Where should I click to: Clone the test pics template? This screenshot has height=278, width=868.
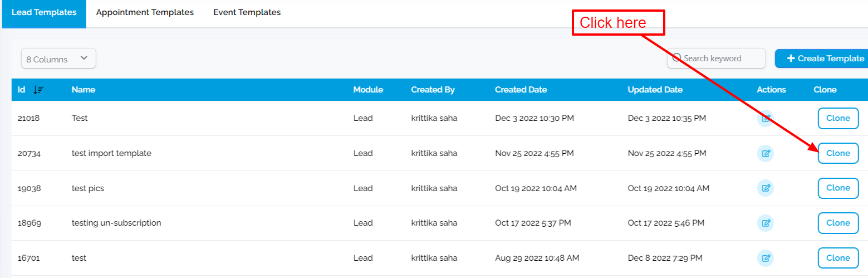[x=838, y=188]
